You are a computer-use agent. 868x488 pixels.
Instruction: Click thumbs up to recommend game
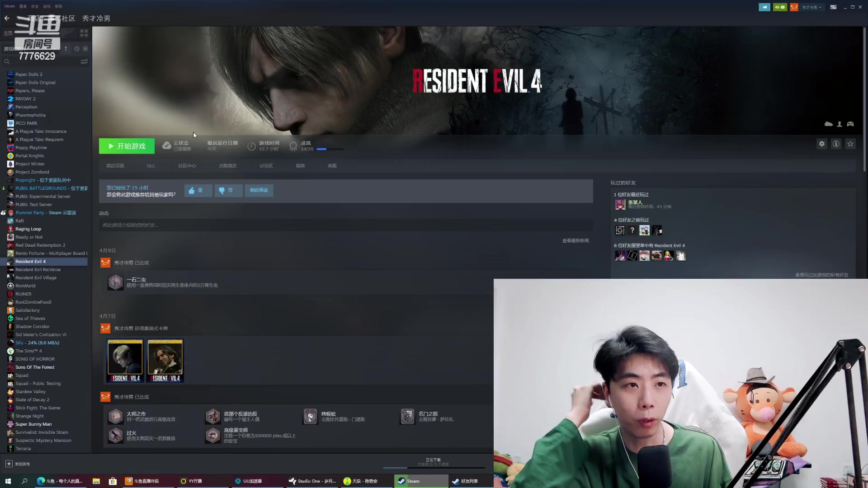(198, 190)
